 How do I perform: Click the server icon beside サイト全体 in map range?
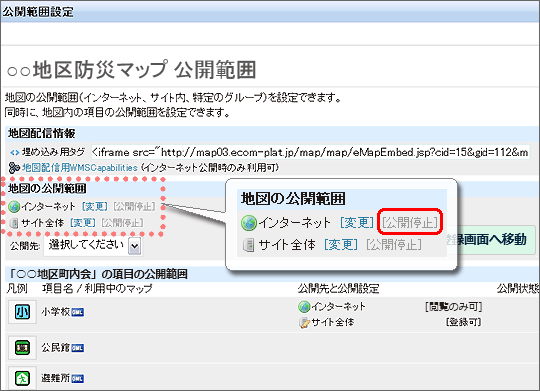(14, 223)
